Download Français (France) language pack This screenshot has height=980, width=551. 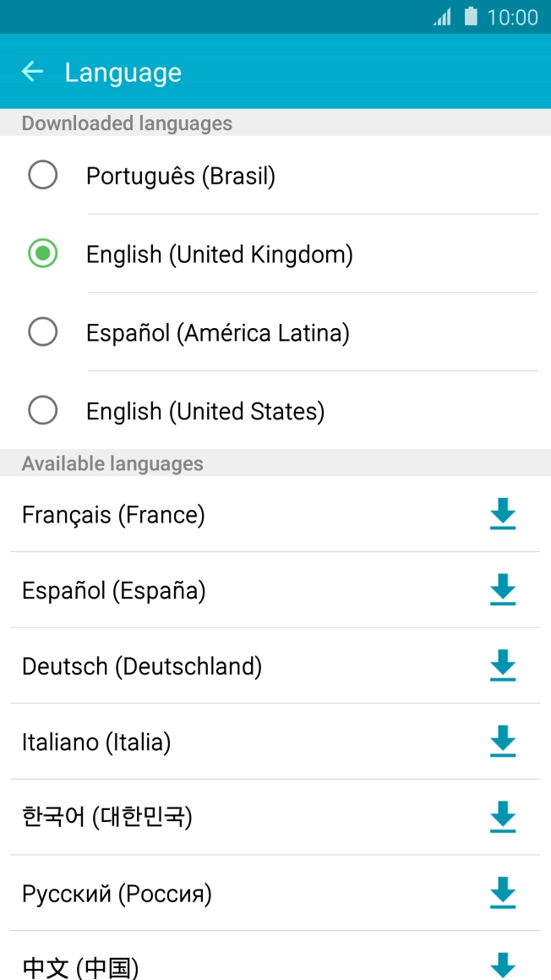tap(503, 515)
